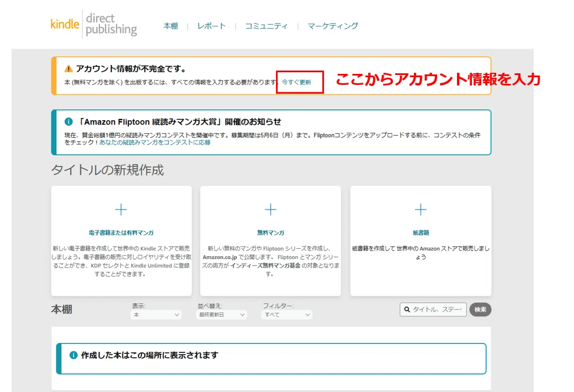Click the 並べ替え: label
Image resolution: width=574 pixels, height=392 pixels.
[x=210, y=305]
